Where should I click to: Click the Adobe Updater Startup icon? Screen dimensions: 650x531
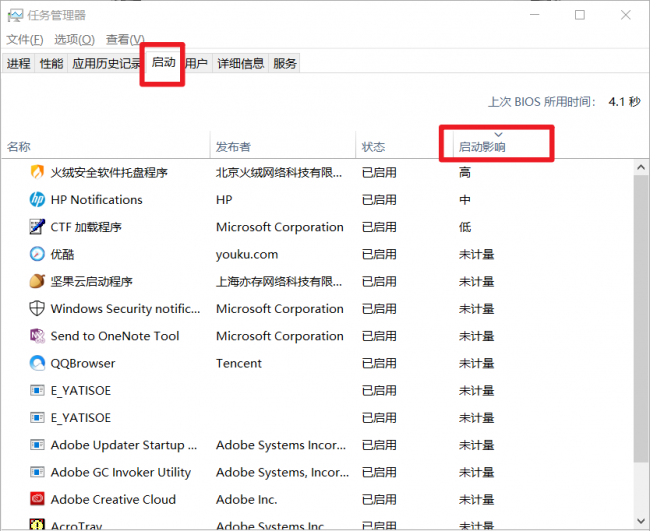(x=37, y=445)
